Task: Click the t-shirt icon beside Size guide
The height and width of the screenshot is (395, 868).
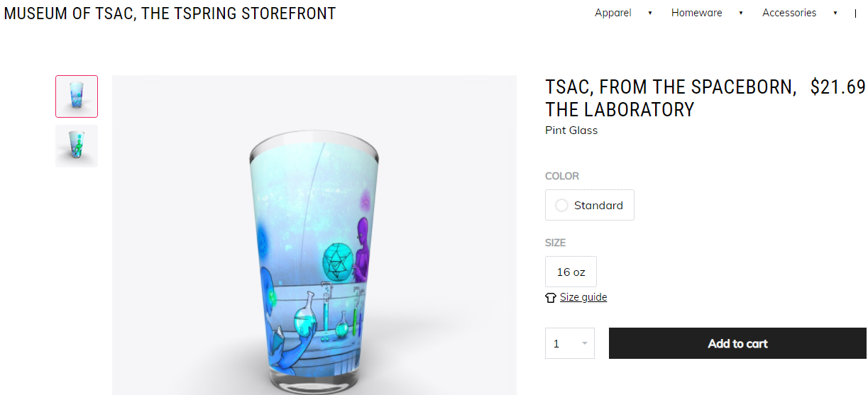Action: click(x=551, y=298)
